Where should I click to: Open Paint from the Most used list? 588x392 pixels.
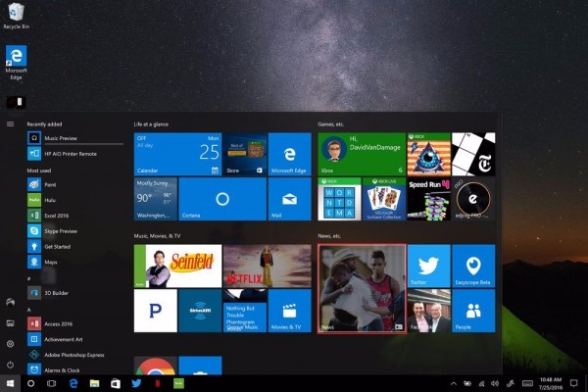50,183
